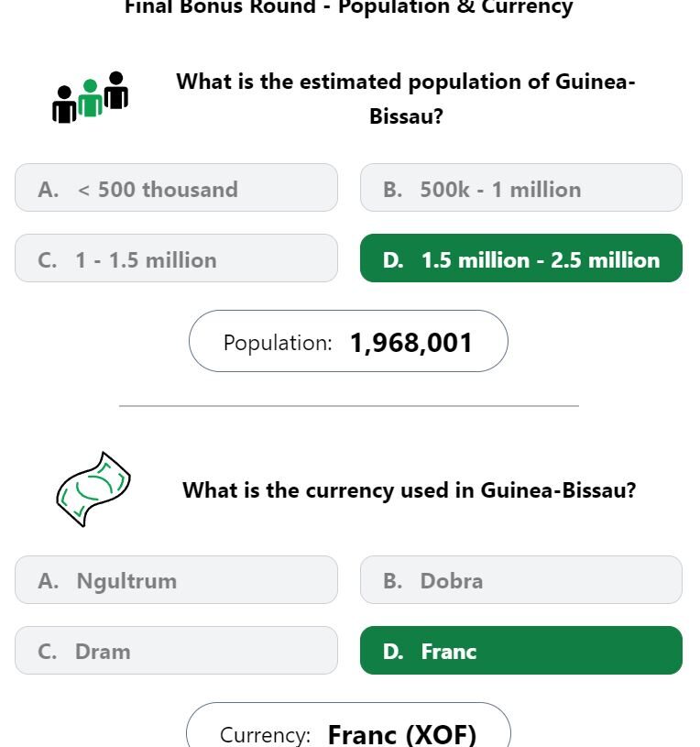
Task: Click the Population 1,968,001 result box
Action: (348, 342)
